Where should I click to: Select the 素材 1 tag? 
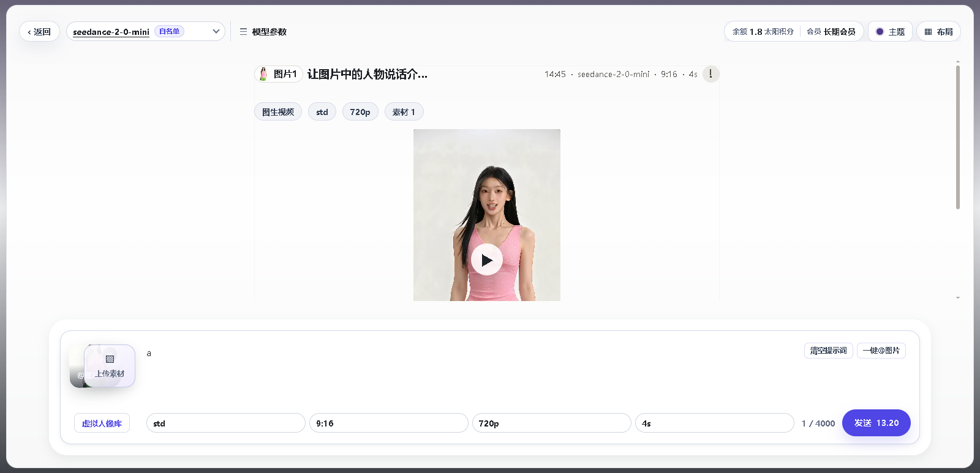404,112
